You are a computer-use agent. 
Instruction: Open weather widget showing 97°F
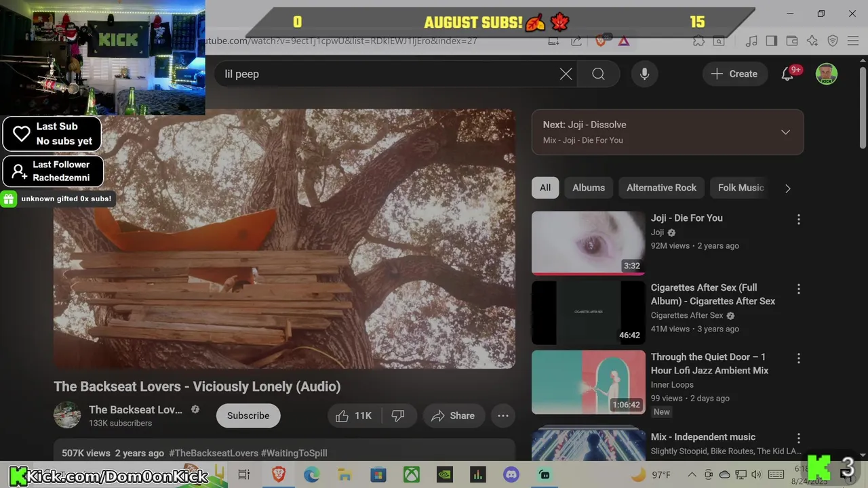pos(650,474)
